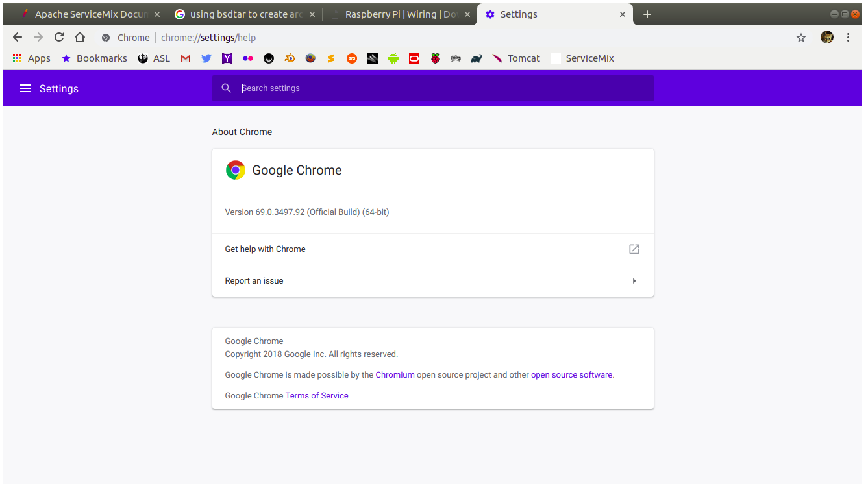Open the Tomcat bookmark
868x490 pixels.
tap(516, 58)
